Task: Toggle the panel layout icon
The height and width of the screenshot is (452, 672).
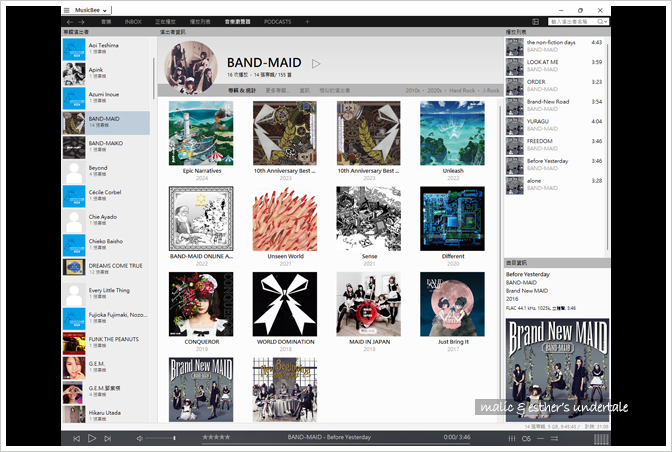Action: 535,21
